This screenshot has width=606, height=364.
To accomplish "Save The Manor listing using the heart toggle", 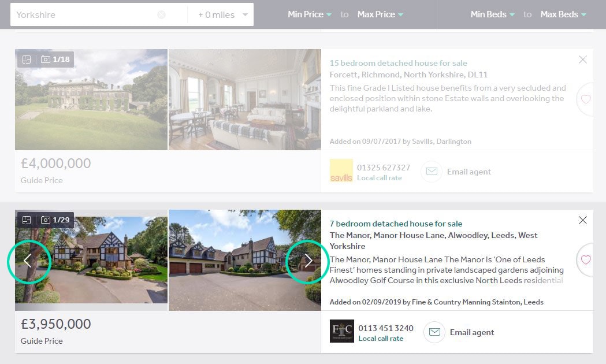I will (587, 261).
